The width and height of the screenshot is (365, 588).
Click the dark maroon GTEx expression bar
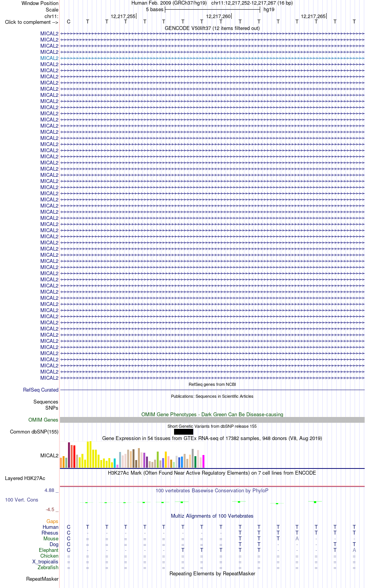[69, 455]
